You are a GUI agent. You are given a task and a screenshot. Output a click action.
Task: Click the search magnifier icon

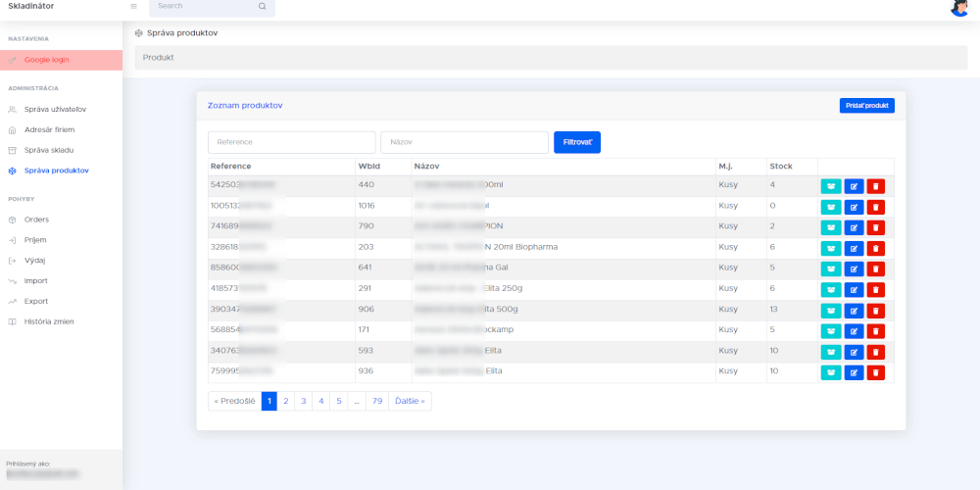click(262, 6)
